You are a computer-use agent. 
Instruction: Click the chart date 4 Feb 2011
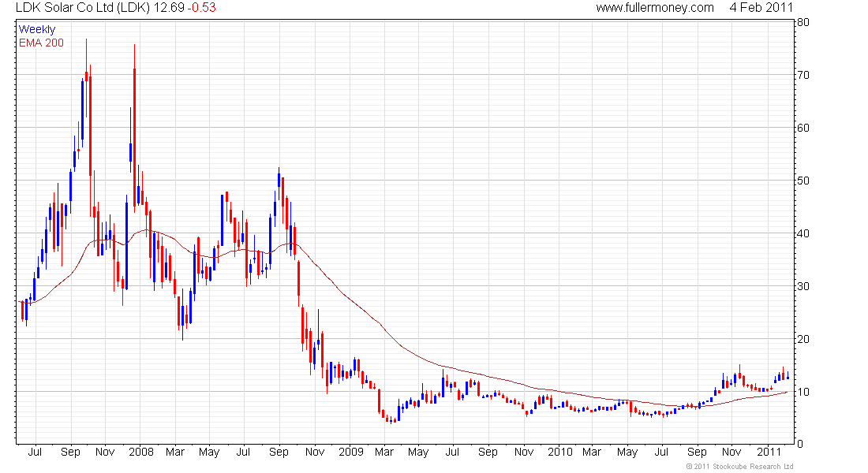pyautogui.click(x=761, y=8)
